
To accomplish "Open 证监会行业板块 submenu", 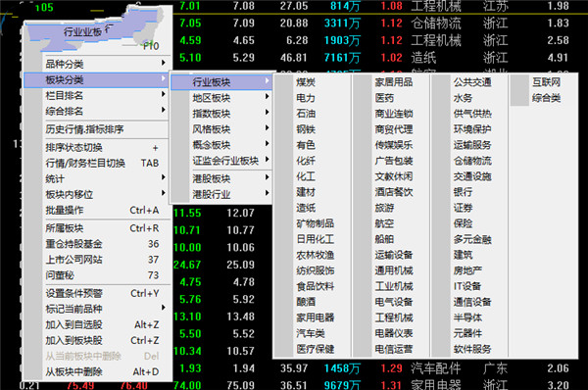I will [x=220, y=161].
